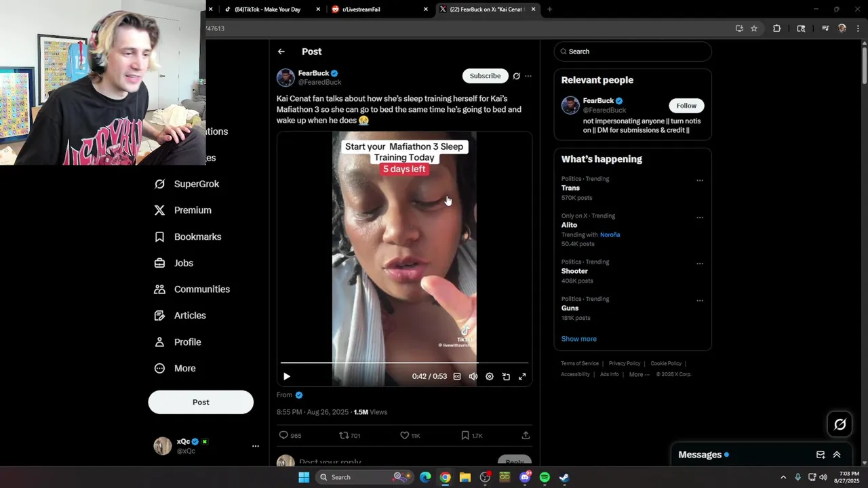The height and width of the screenshot is (488, 868).
Task: Like the post with heart icon
Action: click(405, 435)
